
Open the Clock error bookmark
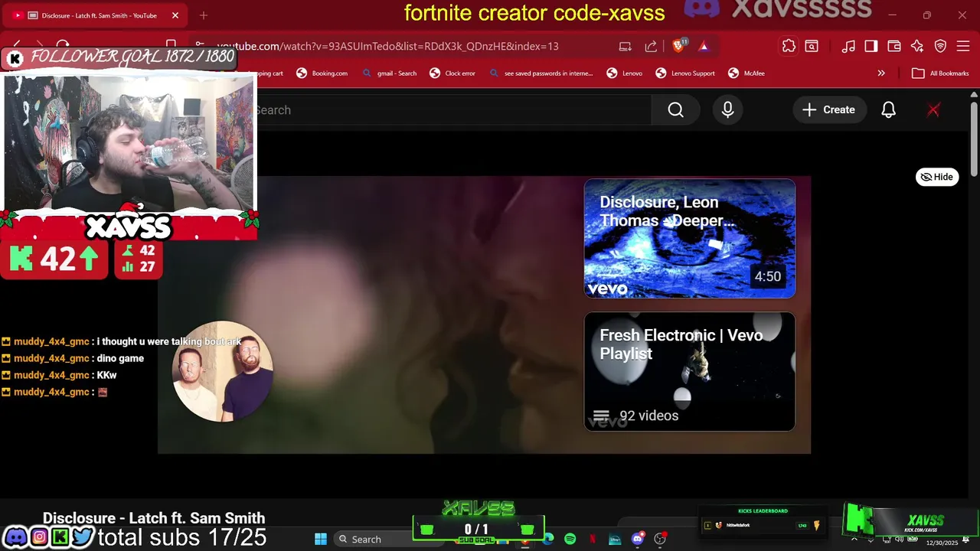(x=452, y=73)
